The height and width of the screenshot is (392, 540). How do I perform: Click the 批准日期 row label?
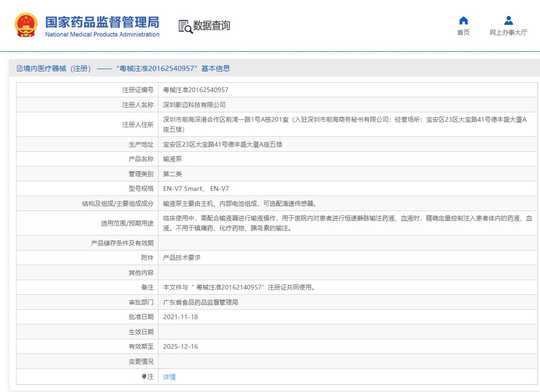tap(141, 317)
